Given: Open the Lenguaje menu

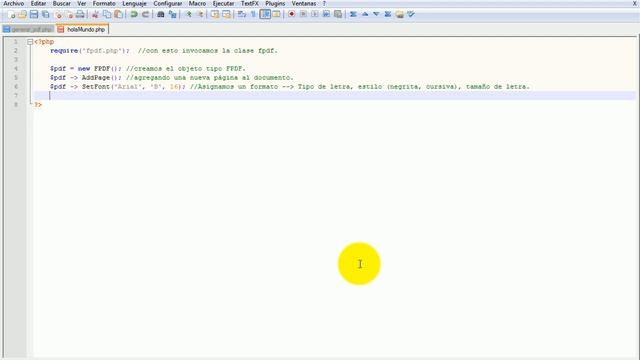Looking at the screenshot, I should tap(134, 4).
